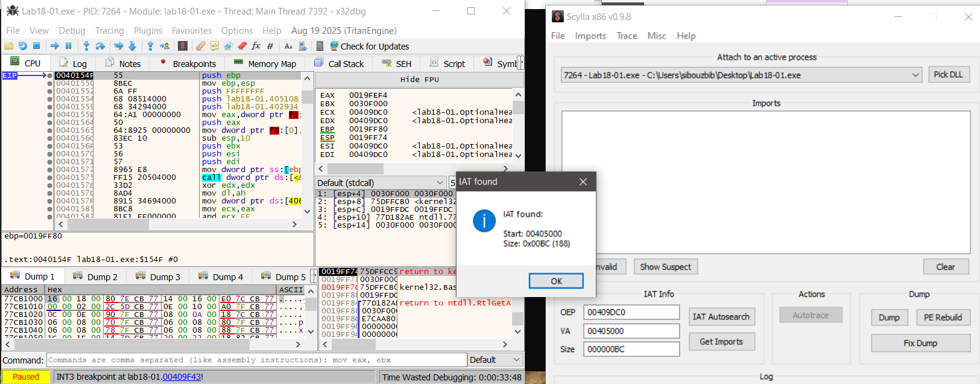Open the Tracing menu in x32dbg
980x384 pixels.
(109, 30)
